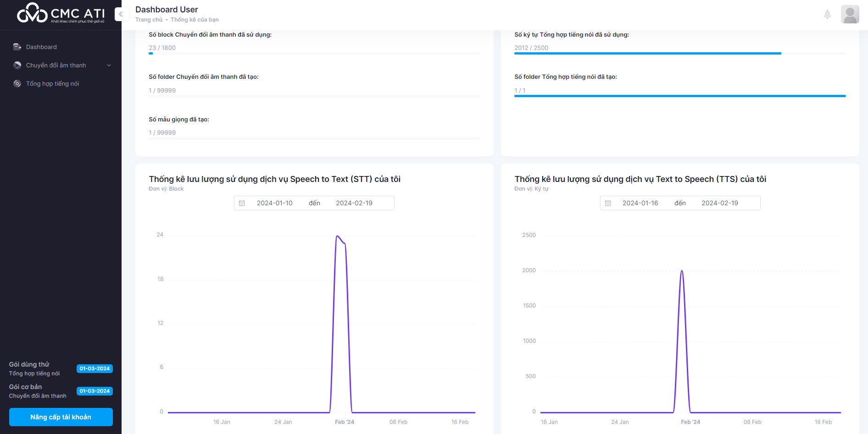
Task: Go to the Trang chủ breadcrumb link
Action: pyautogui.click(x=149, y=20)
